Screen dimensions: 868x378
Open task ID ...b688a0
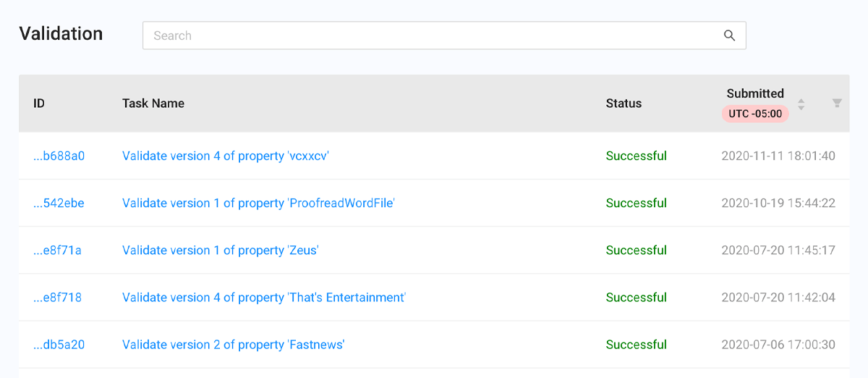coord(59,156)
